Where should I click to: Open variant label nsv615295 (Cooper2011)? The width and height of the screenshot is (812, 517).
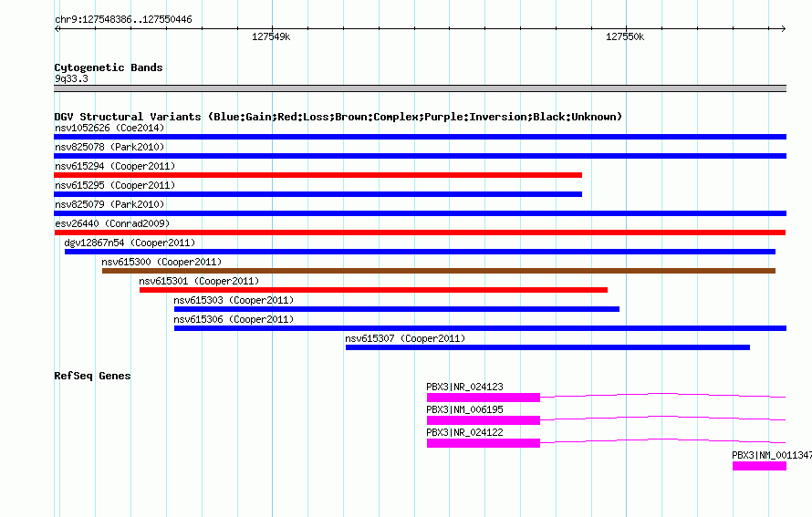115,185
